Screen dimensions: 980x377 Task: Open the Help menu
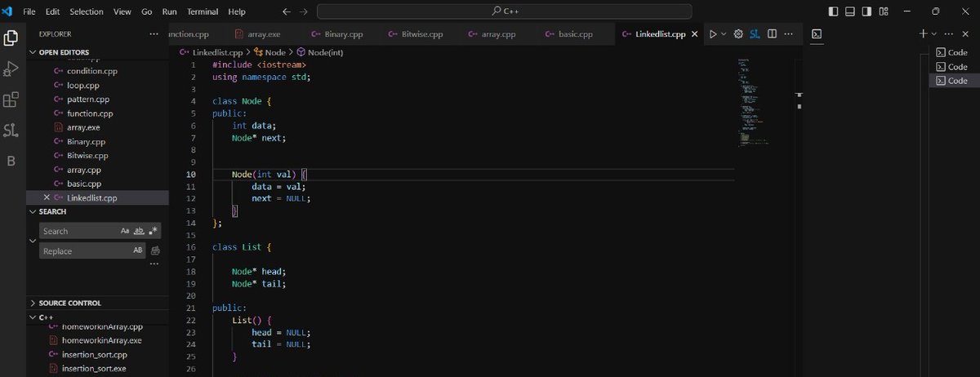(x=237, y=12)
